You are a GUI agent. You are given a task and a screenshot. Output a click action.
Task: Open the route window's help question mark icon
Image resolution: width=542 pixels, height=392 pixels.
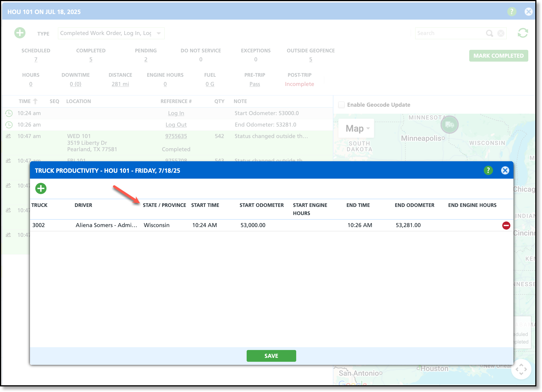click(511, 12)
